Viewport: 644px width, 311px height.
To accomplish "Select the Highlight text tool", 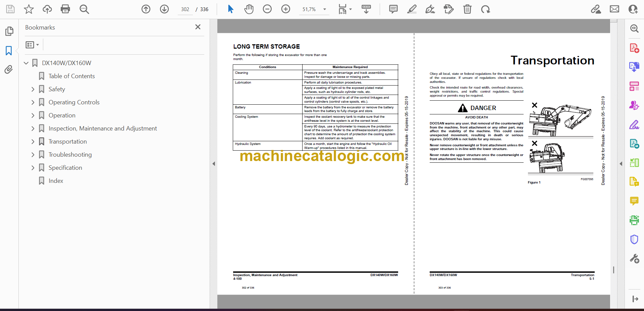I will 412,9.
